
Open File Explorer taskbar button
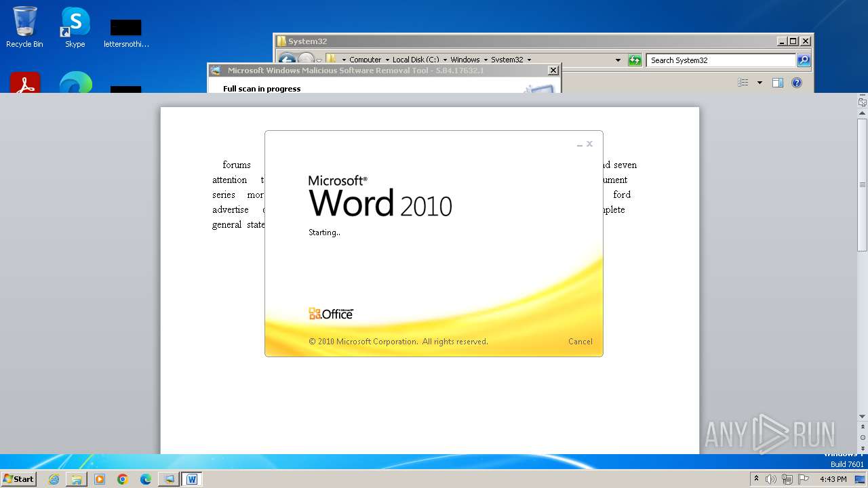click(x=77, y=479)
